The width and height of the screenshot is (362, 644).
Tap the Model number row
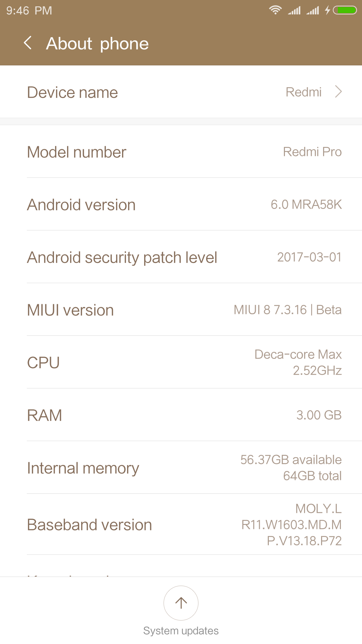pyautogui.click(x=181, y=152)
